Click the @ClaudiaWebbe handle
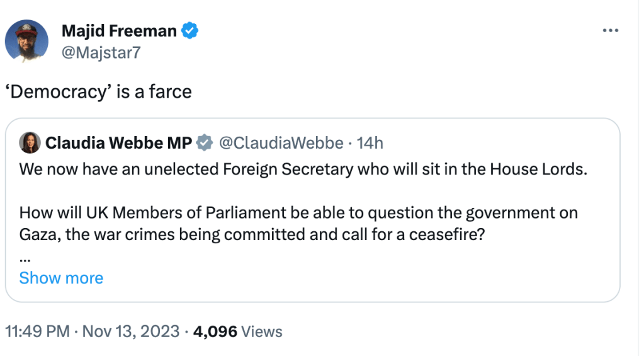 [x=280, y=144]
